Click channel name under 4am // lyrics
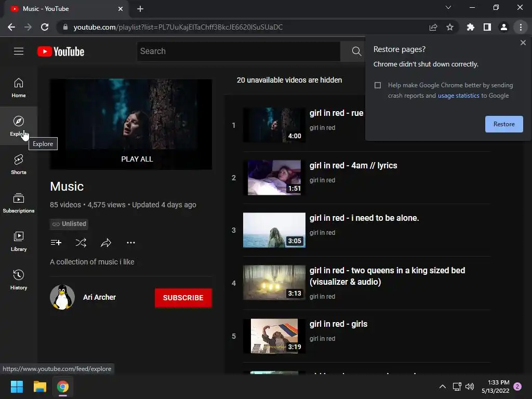The width and height of the screenshot is (532, 399). (x=322, y=180)
